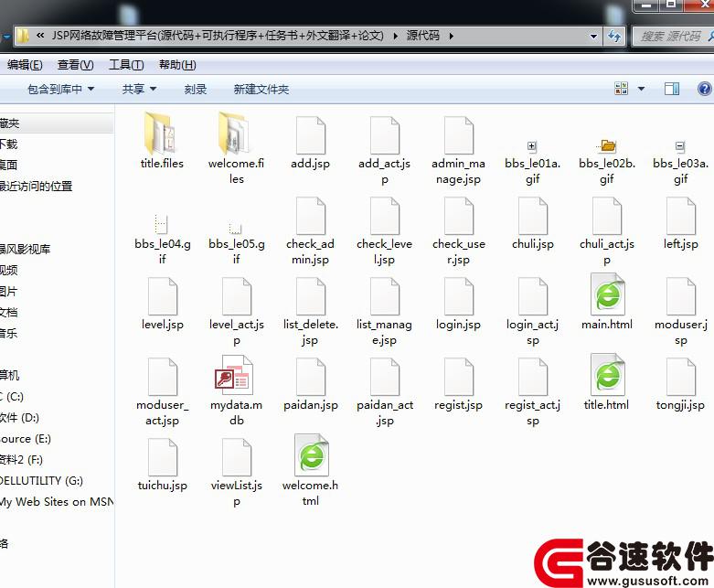
Task: Select bbs_le04.gif image file
Action: point(162,239)
